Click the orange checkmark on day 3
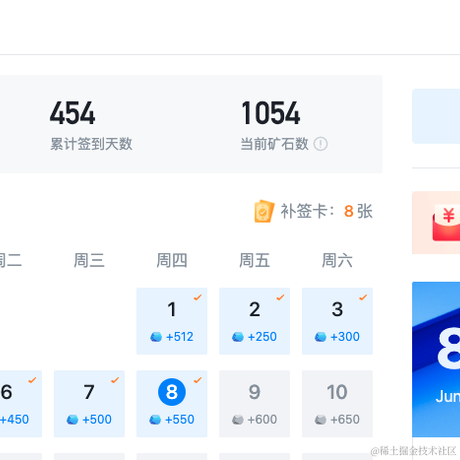 [x=363, y=297]
